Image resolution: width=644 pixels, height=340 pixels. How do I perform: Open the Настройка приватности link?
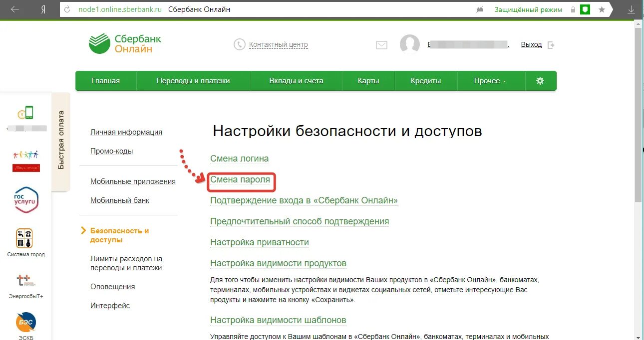click(260, 242)
